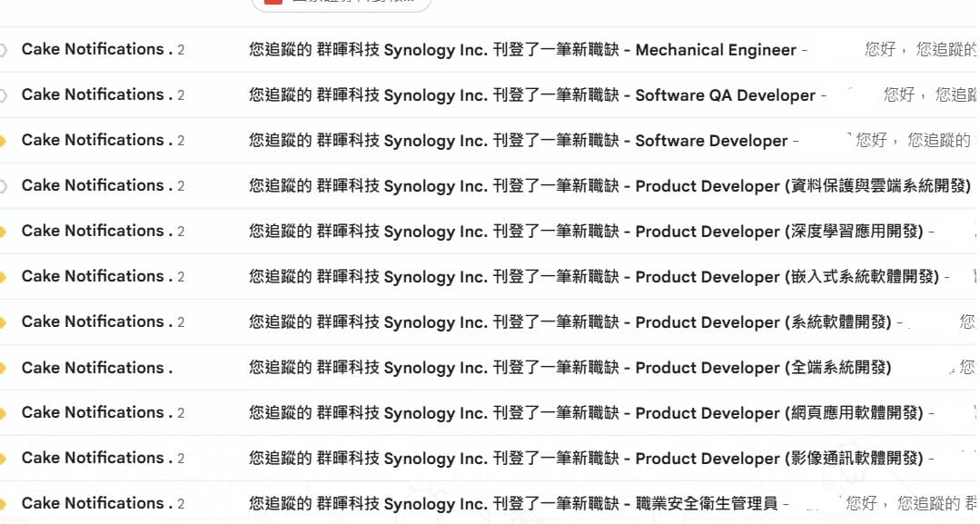Image resolution: width=980 pixels, height=524 pixels.
Task: Click preview snippet text in Mechanical Engineer row
Action: (919, 50)
